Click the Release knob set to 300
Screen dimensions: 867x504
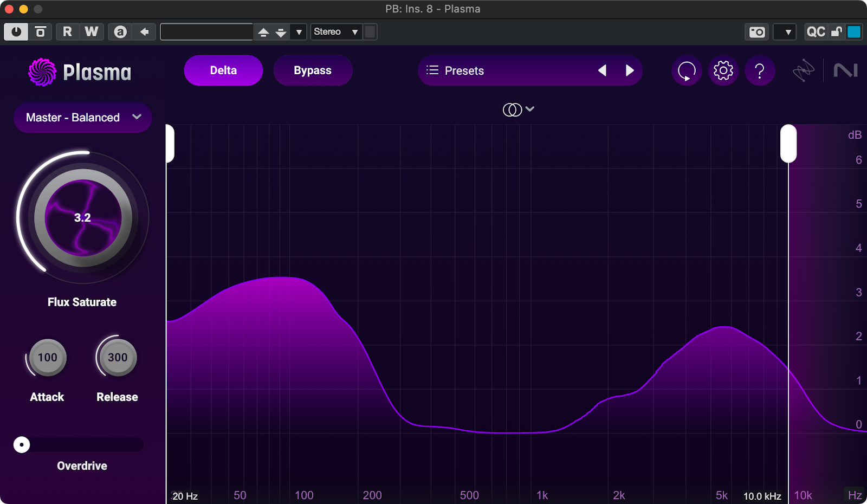click(x=118, y=358)
